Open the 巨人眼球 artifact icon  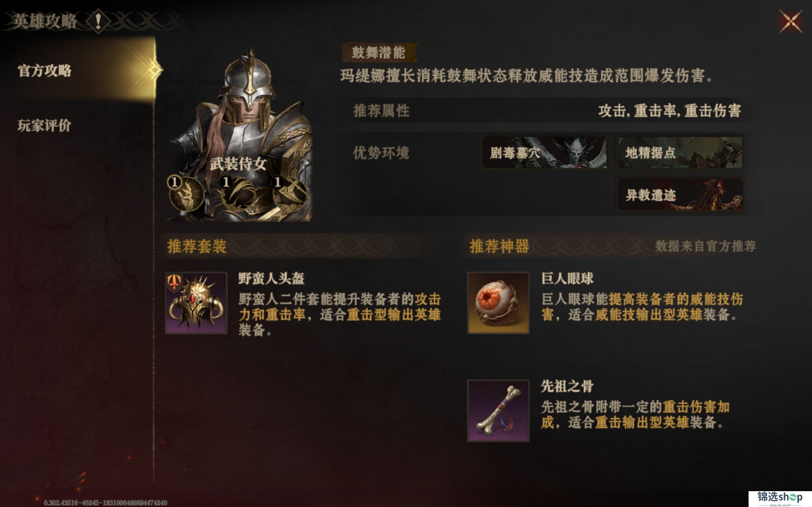click(498, 303)
